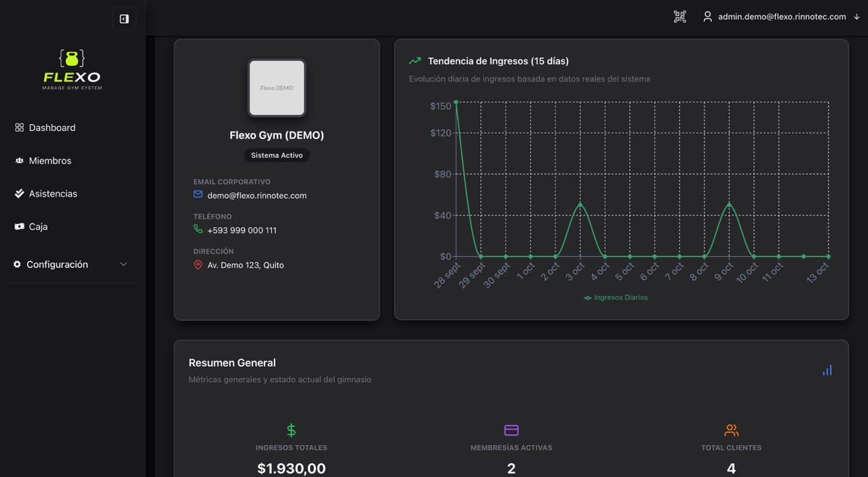Click the Flexo DEMO gym thumbnail
Image resolution: width=868 pixels, height=477 pixels.
tap(277, 88)
